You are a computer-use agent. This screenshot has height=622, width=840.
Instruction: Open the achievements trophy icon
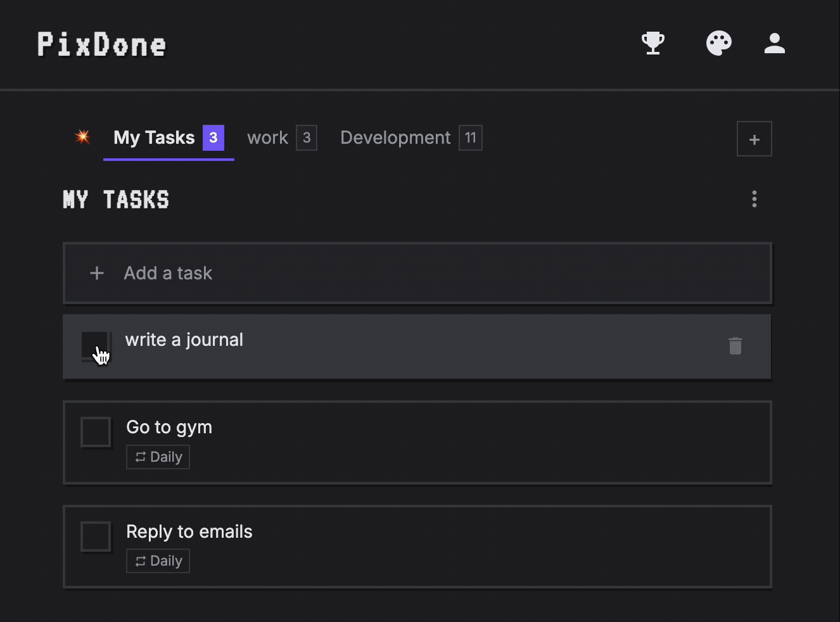(x=653, y=44)
